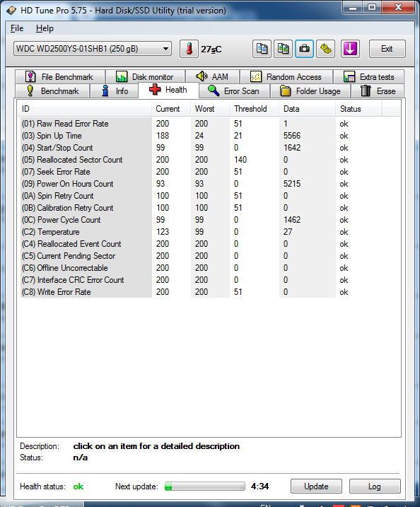Switch to the Benchmark tab
Viewport: 420px width, 507px height.
coord(52,91)
